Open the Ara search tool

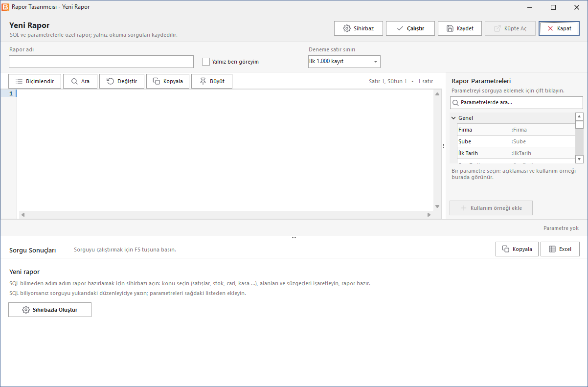(80, 81)
